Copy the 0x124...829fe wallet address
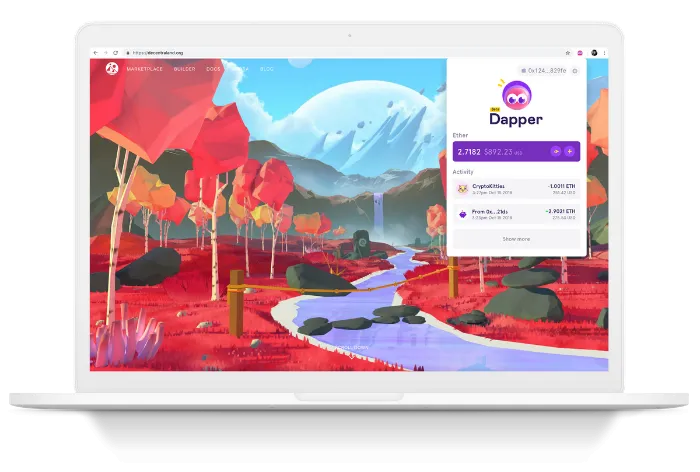This screenshot has height=472, width=700. [544, 71]
